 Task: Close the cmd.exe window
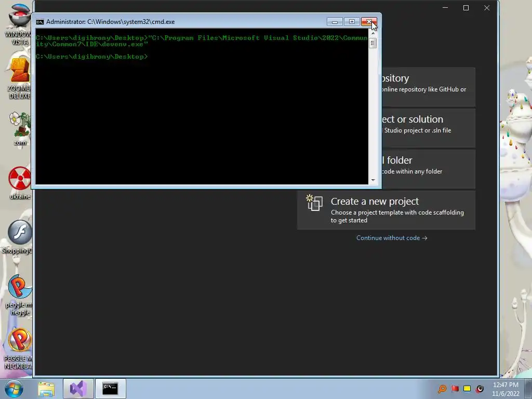click(x=369, y=22)
